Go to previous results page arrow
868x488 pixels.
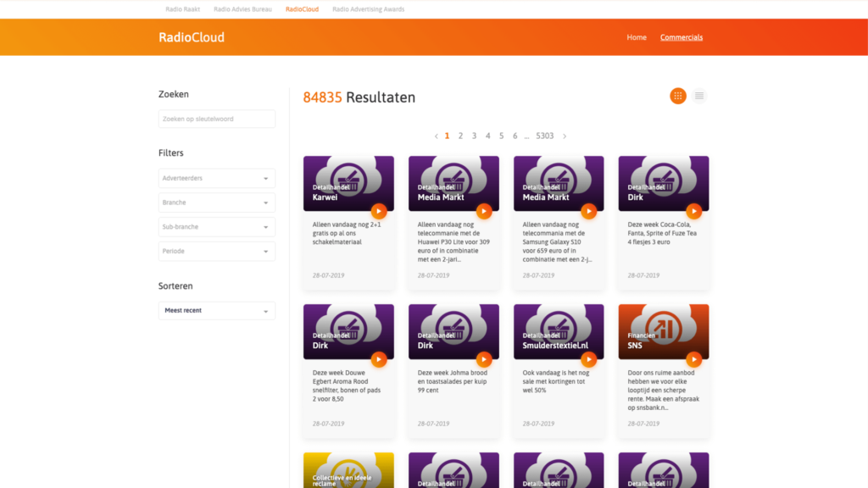pyautogui.click(x=436, y=136)
